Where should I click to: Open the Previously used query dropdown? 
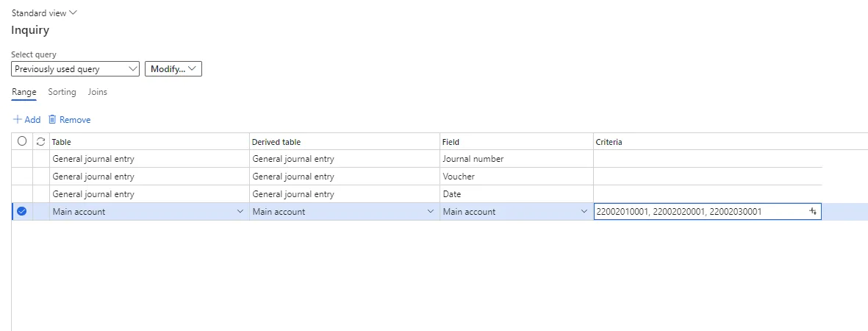(75, 68)
